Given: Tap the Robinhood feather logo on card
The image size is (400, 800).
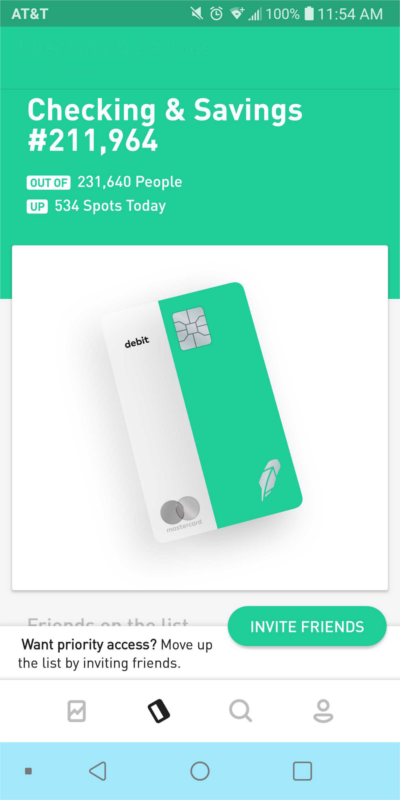Looking at the screenshot, I should coord(267,480).
